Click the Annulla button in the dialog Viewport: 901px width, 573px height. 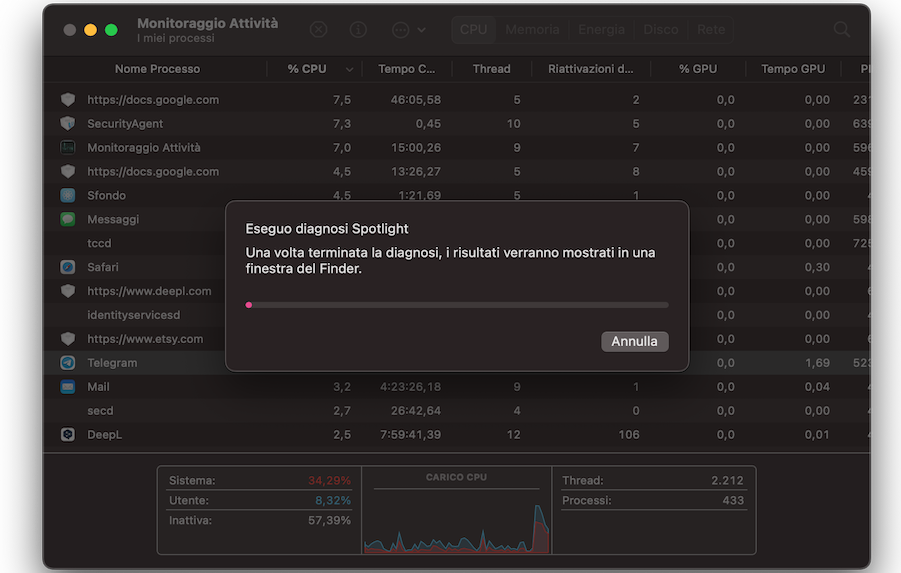click(x=634, y=341)
